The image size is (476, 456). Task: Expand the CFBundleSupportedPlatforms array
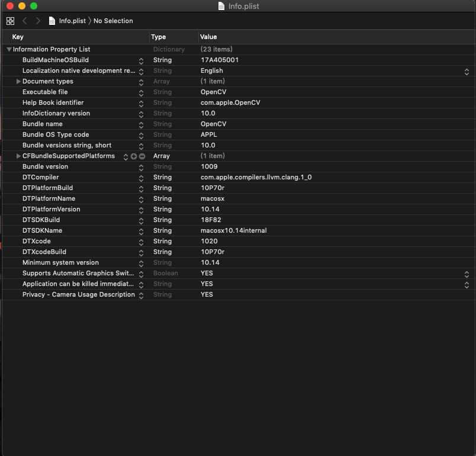(18, 156)
